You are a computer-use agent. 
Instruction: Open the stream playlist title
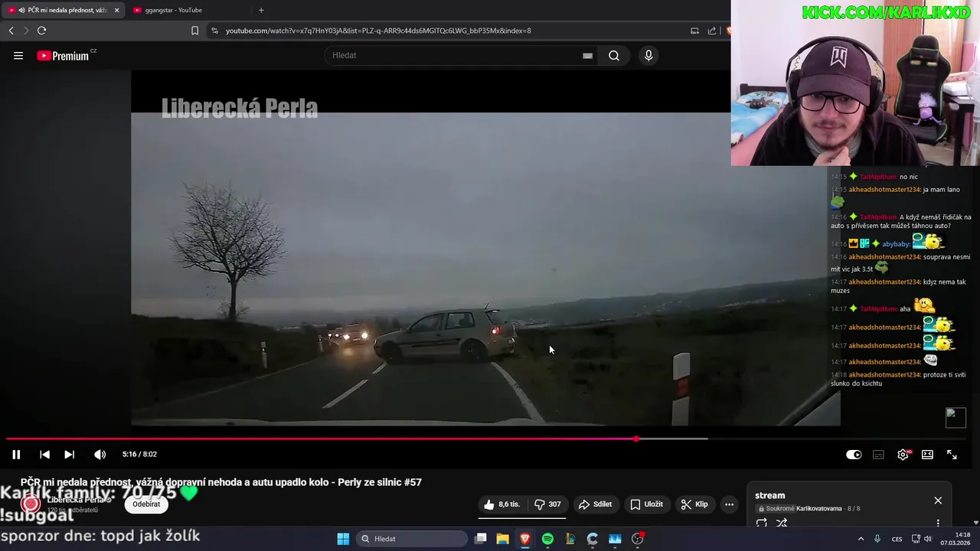point(769,496)
